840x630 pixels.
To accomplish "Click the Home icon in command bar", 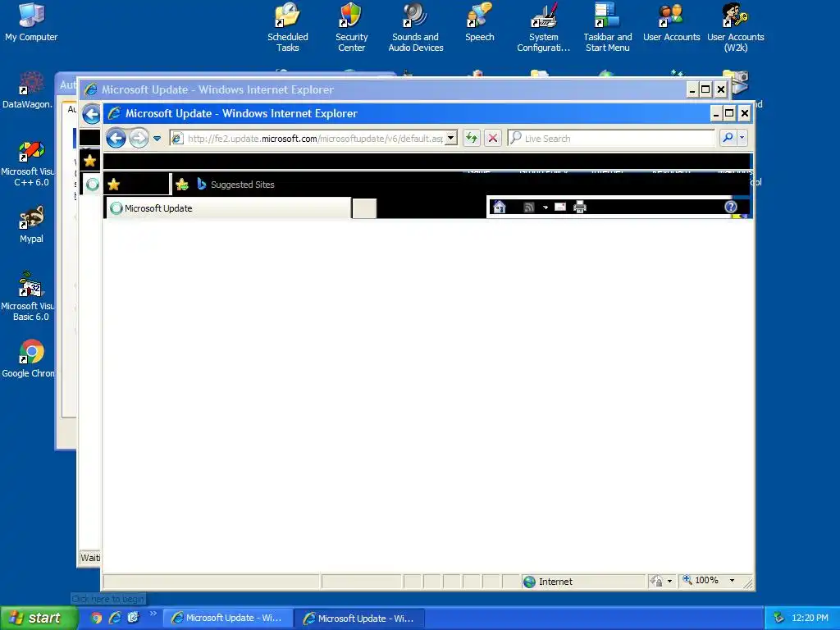I will coord(500,208).
